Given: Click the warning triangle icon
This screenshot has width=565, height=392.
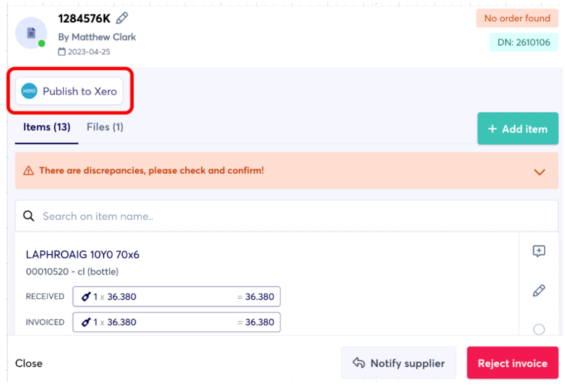Looking at the screenshot, I should coord(29,171).
